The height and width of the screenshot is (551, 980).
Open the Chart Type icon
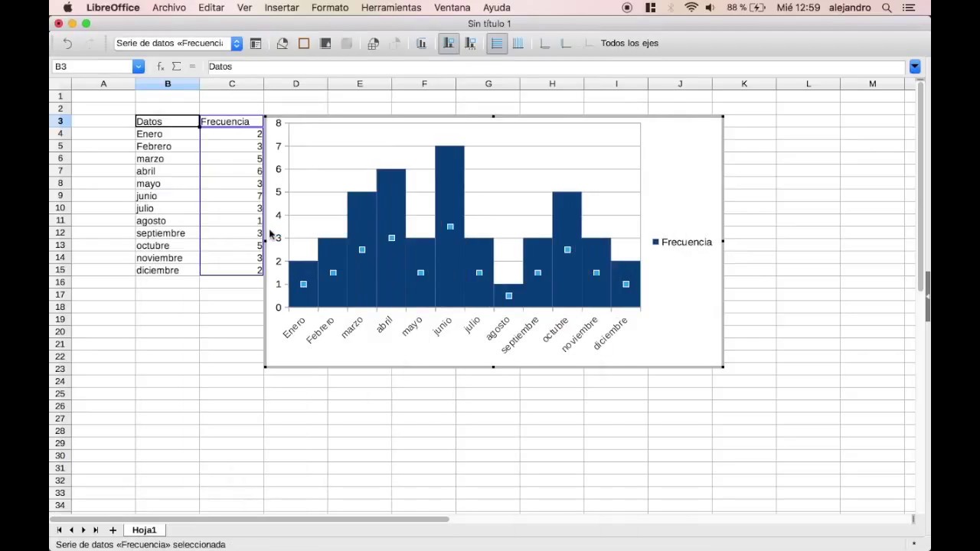[x=283, y=44]
